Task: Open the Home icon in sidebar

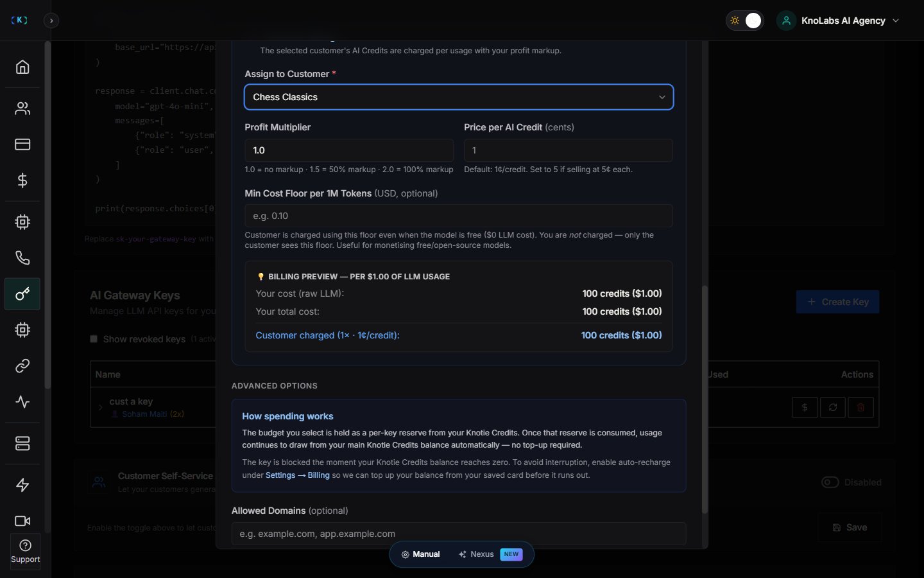Action: point(22,67)
